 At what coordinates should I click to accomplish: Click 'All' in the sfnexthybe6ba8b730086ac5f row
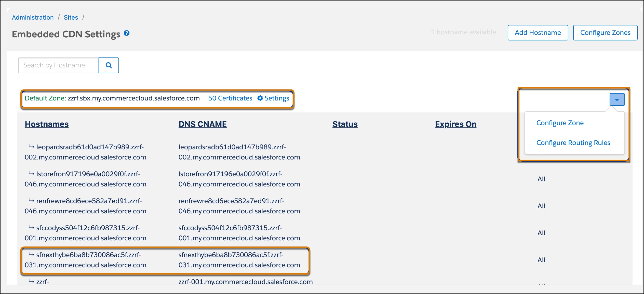coord(541,260)
